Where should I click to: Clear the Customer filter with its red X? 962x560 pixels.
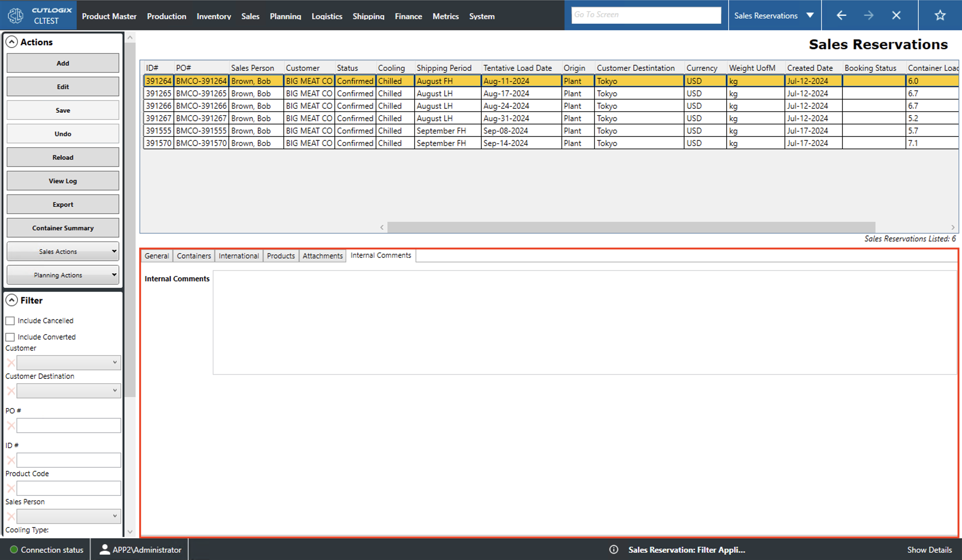[x=11, y=362]
